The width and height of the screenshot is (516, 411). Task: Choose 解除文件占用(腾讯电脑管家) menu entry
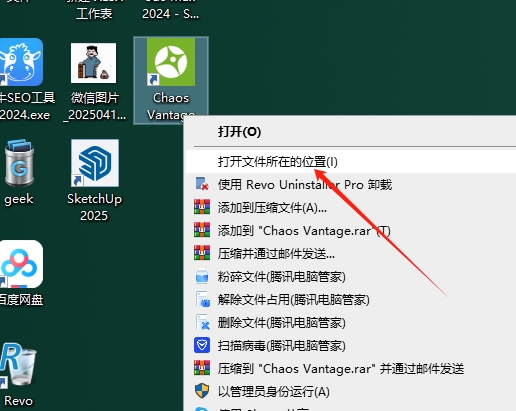[x=350, y=300]
